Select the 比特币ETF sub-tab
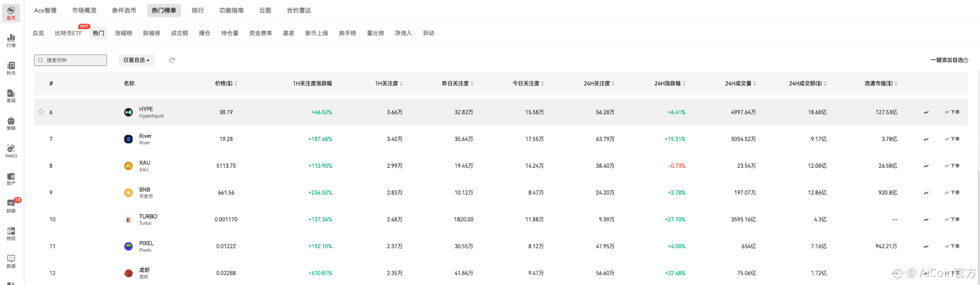This screenshot has height=285, width=980. (68, 33)
